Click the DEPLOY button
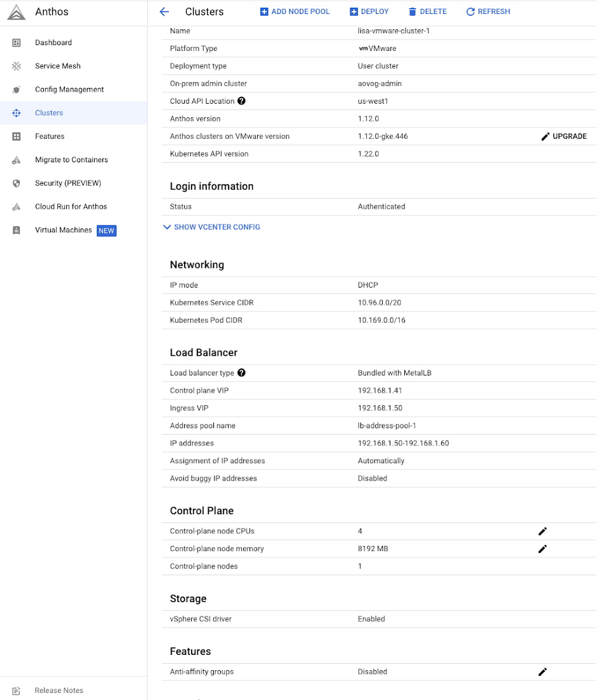Screen dimensions: 596x700 point(369,11)
